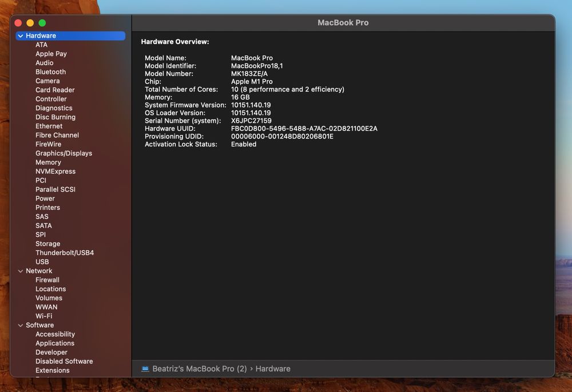The image size is (572, 392).
Task: Select Fibre Channel entry
Action: click(57, 136)
